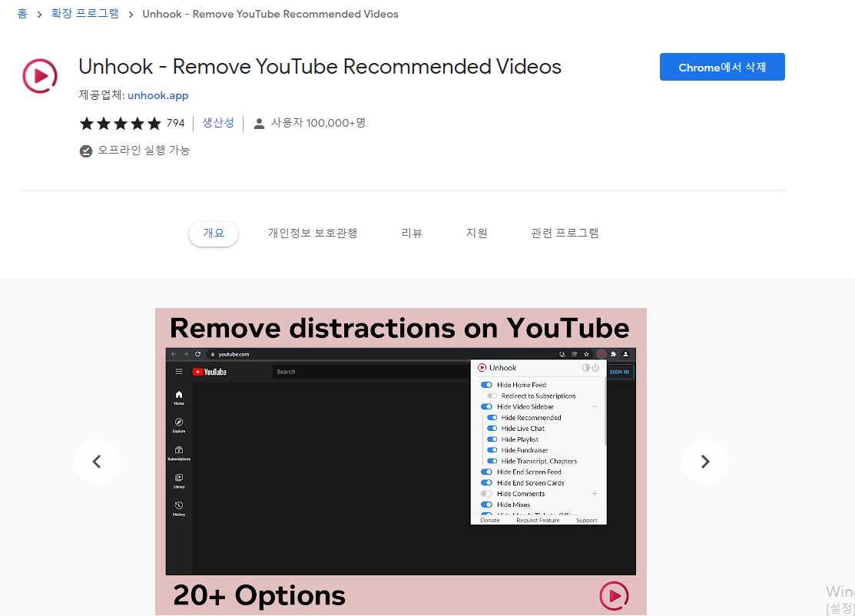Screen dimensions: 855x616
Task: Click the Unhook extension logo icon
Action: [x=40, y=76]
